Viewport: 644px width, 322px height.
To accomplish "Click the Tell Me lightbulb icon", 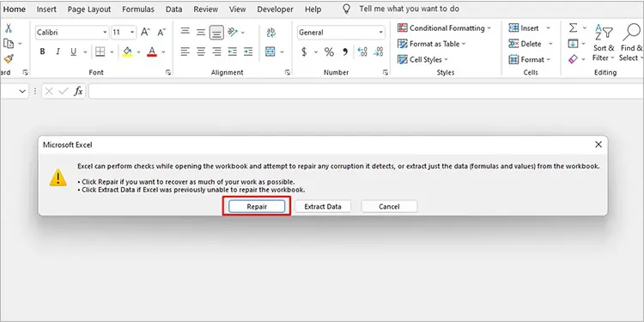I will click(x=347, y=9).
